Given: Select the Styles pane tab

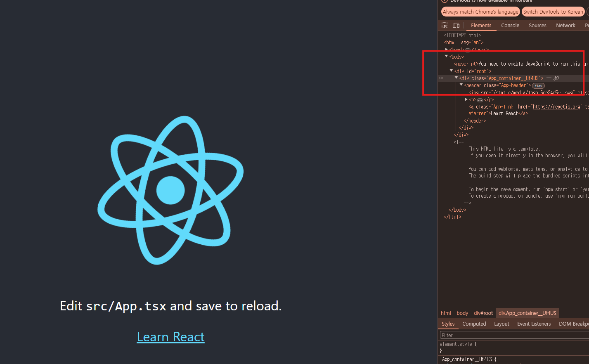Looking at the screenshot, I should tap(448, 324).
